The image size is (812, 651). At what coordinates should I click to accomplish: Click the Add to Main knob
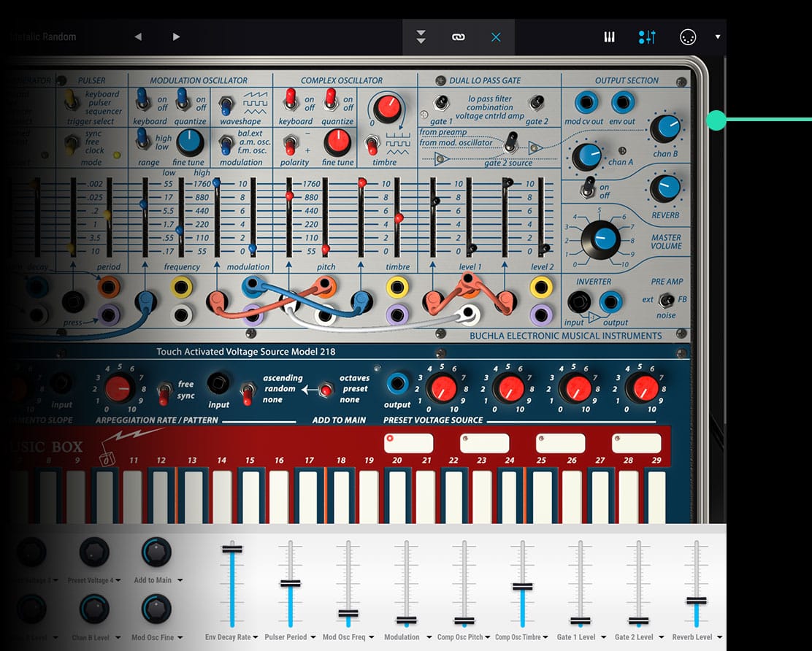(156, 552)
